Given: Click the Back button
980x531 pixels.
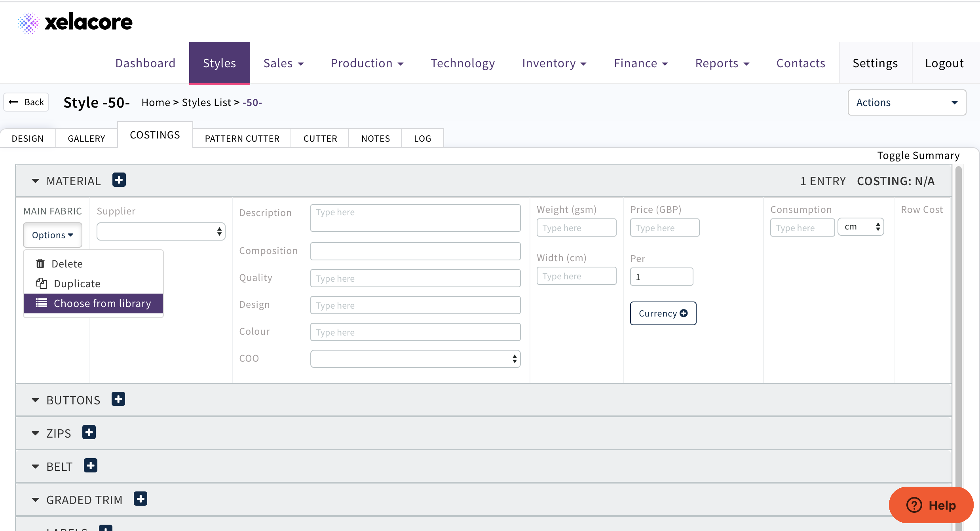Looking at the screenshot, I should pos(27,102).
